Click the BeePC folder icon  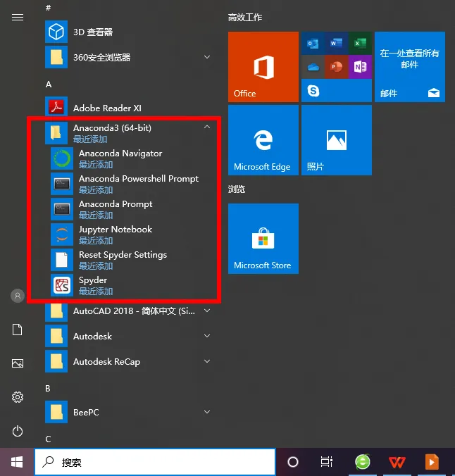tap(56, 412)
